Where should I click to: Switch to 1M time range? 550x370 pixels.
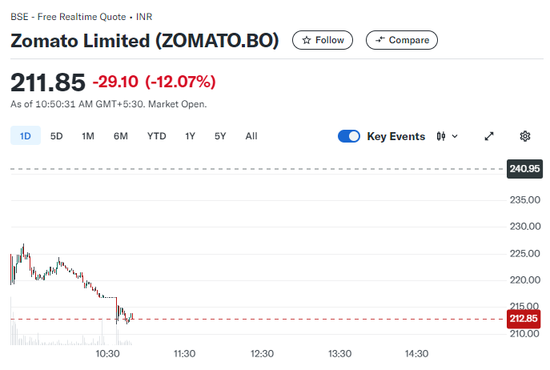tap(88, 136)
